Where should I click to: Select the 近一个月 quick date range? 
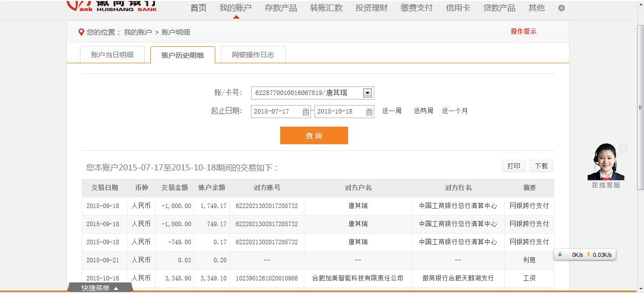455,111
